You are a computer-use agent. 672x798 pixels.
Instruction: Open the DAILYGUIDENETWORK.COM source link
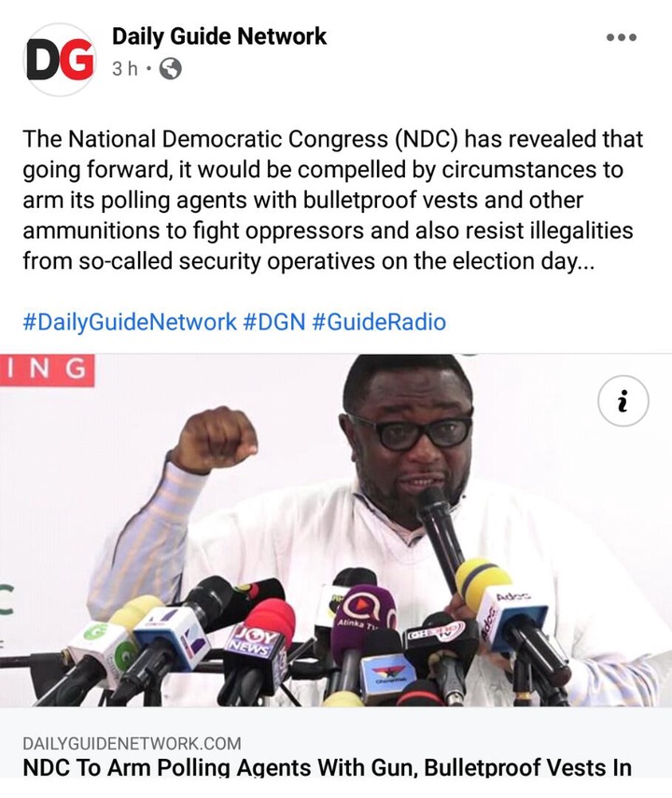[x=132, y=744]
